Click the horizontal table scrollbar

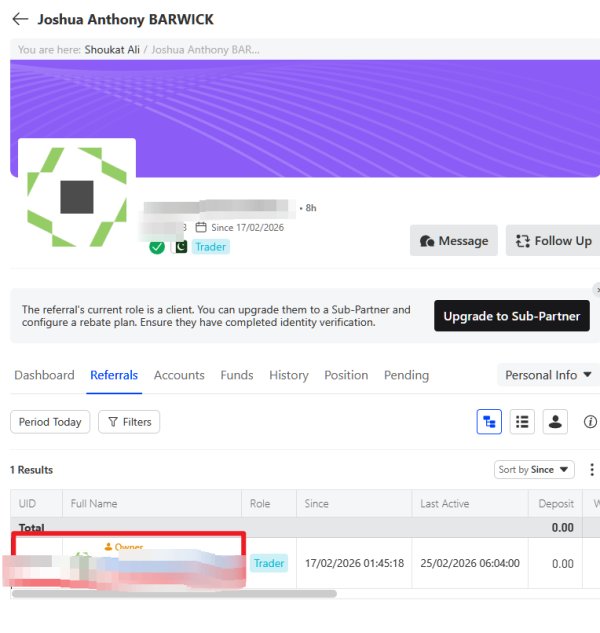tap(174, 593)
